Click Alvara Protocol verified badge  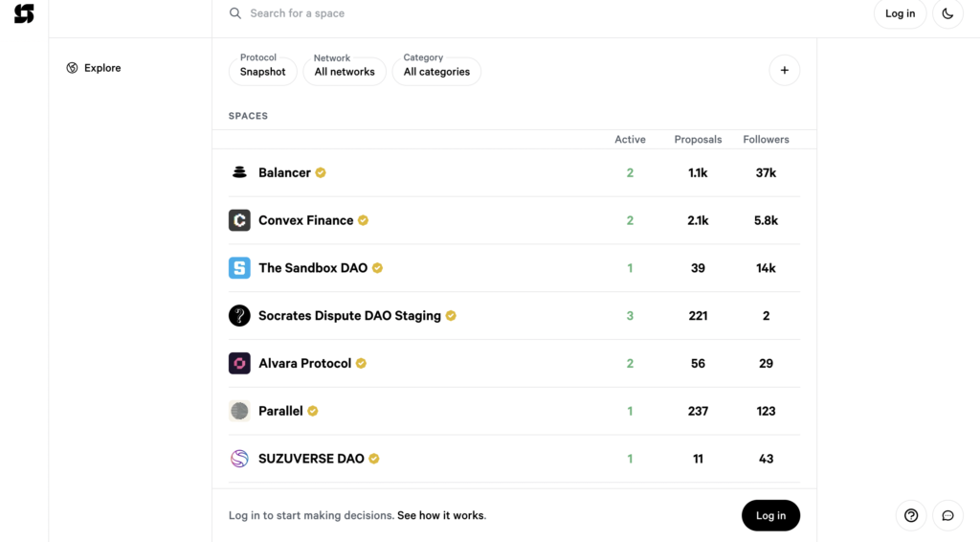click(361, 363)
